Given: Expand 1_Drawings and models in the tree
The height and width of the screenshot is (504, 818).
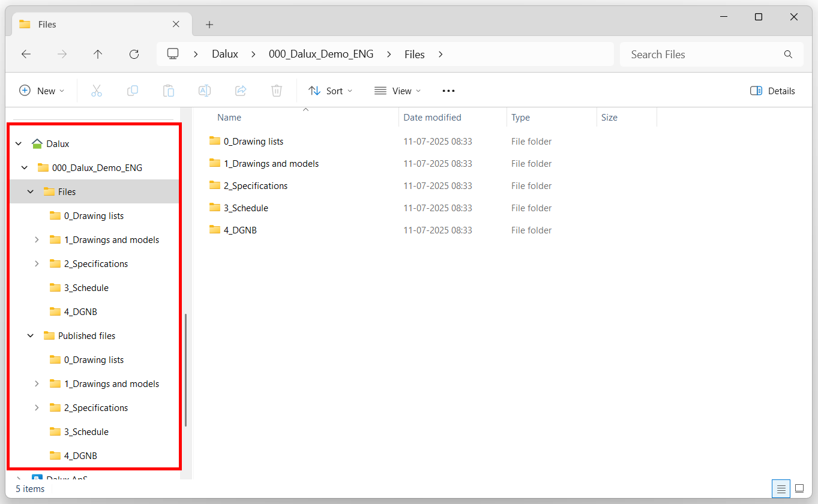Looking at the screenshot, I should tap(37, 239).
